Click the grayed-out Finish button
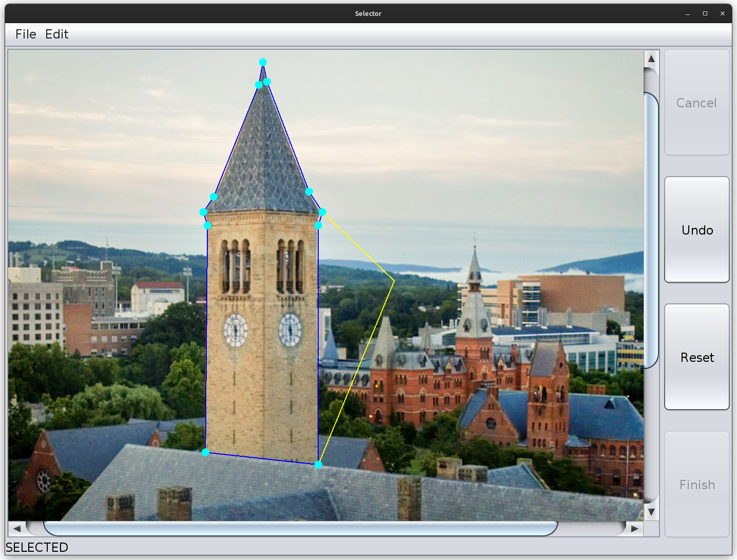 coord(696,485)
